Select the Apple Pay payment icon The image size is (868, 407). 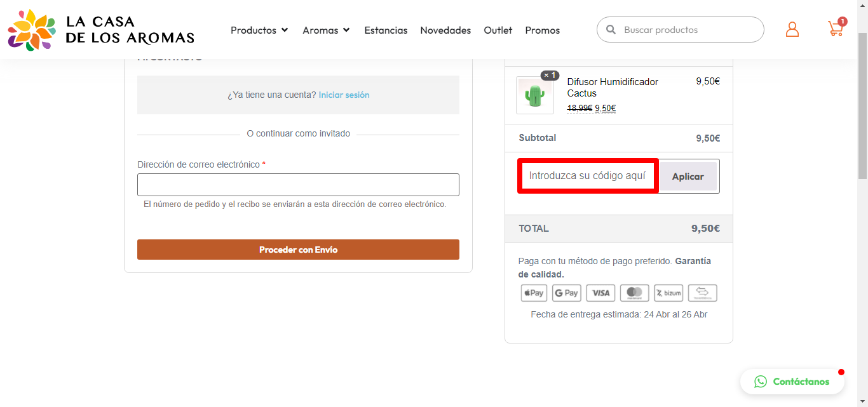point(534,293)
